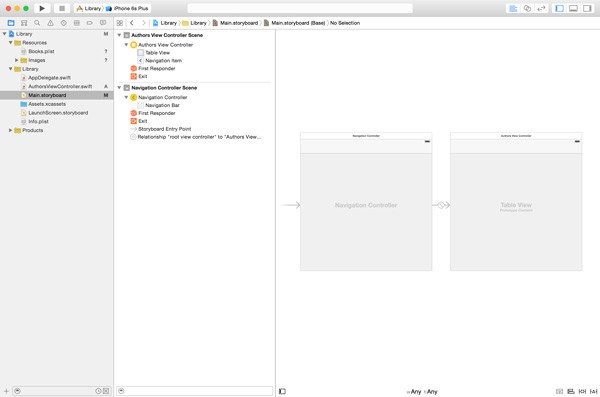Open the Stack layout tool
Screen dimensions: 600x397
559,391
